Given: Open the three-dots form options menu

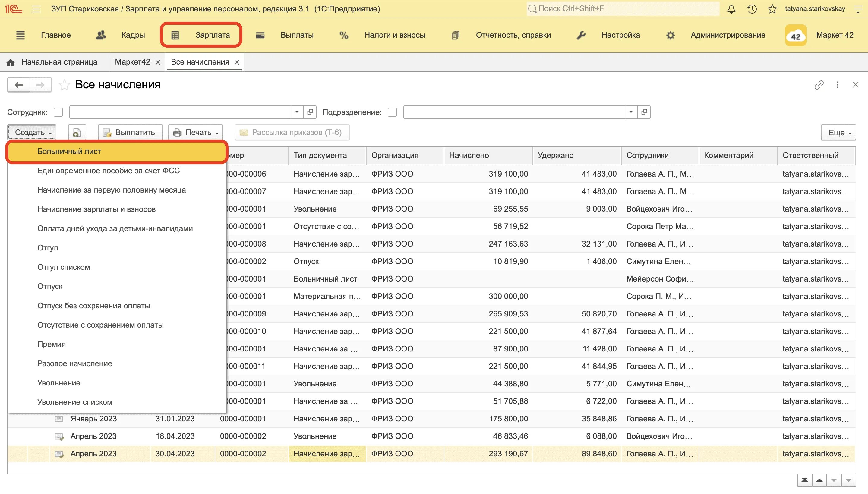Looking at the screenshot, I should pyautogui.click(x=837, y=85).
